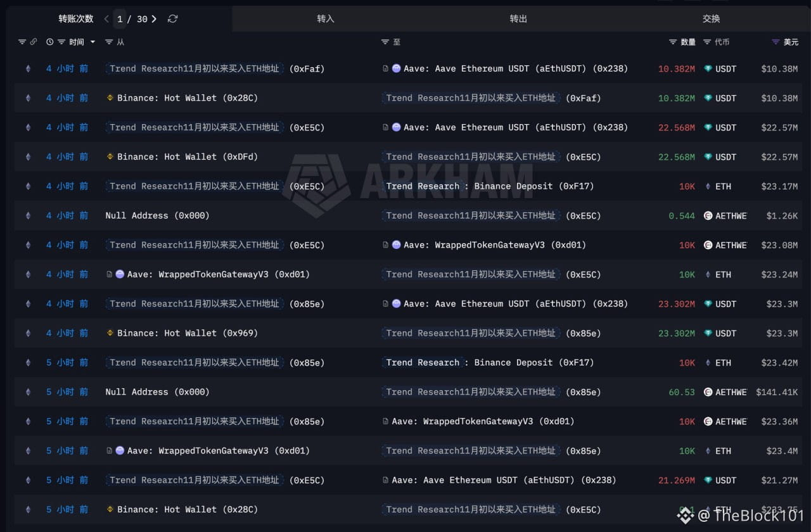The image size is (811, 532).
Task: Click the clock icon near the time column
Action: [x=49, y=42]
